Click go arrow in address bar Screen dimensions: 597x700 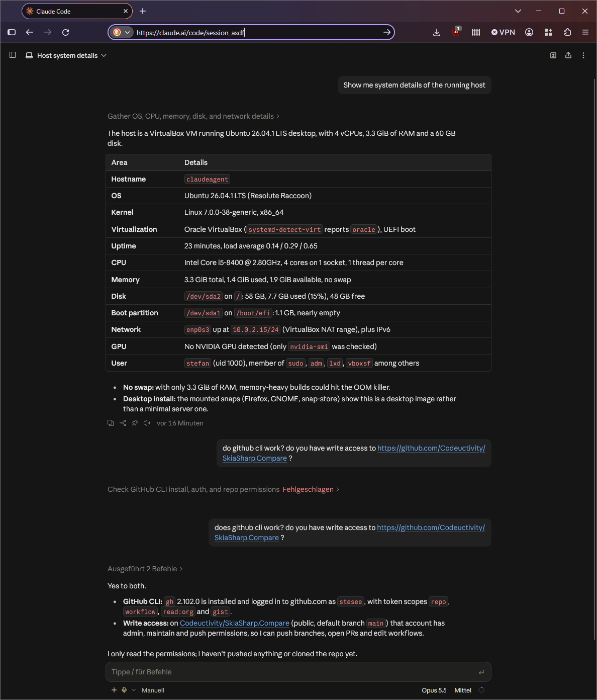[387, 32]
